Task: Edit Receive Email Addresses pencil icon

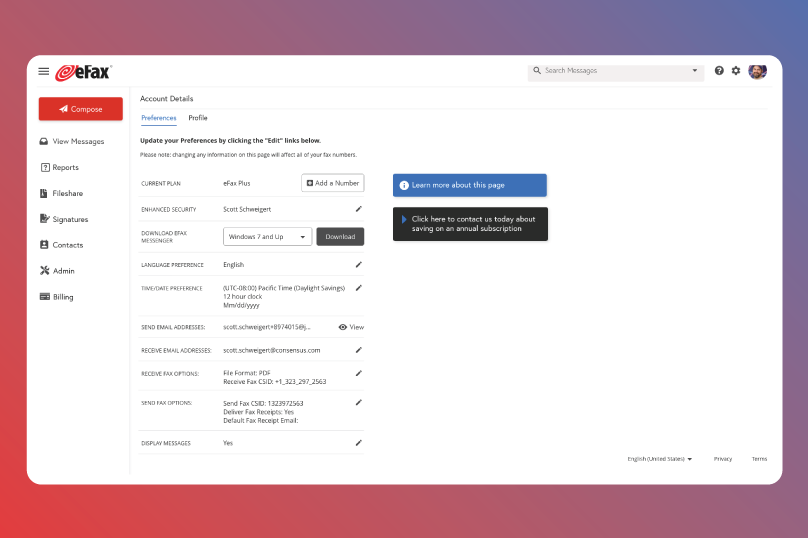Action: point(359,350)
